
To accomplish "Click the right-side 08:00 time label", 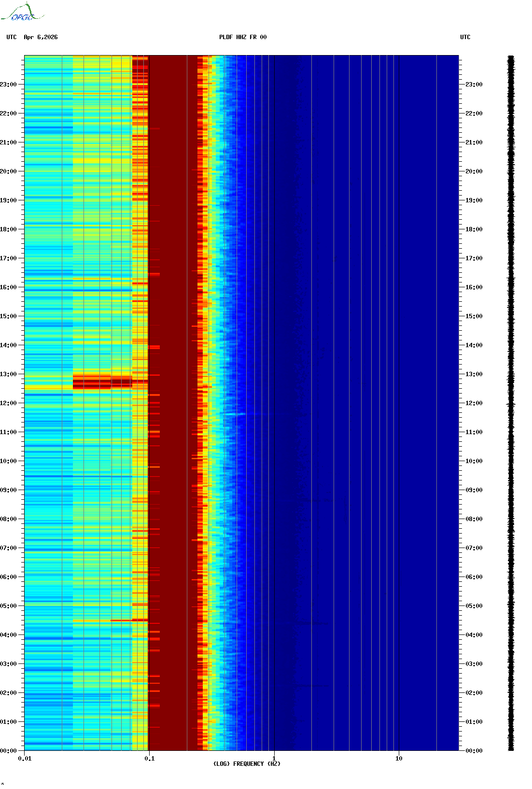I will [474, 519].
